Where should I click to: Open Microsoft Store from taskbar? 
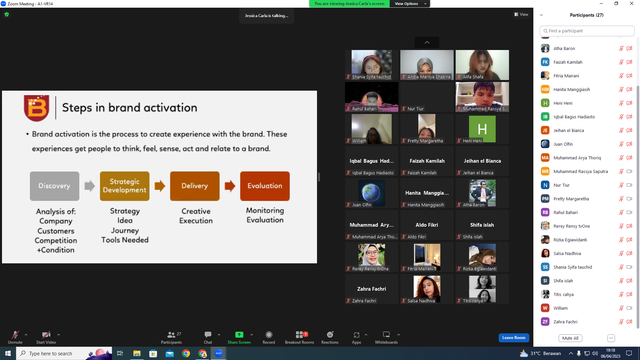[x=153, y=353]
